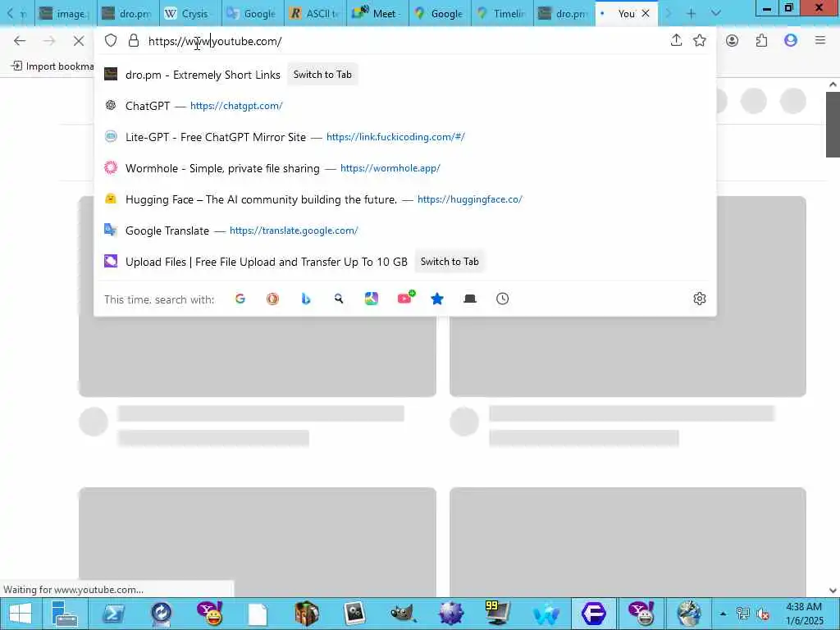This screenshot has height=630, width=840.
Task: Select dro.pm Extremely Short Links suggestion
Action: [x=203, y=75]
